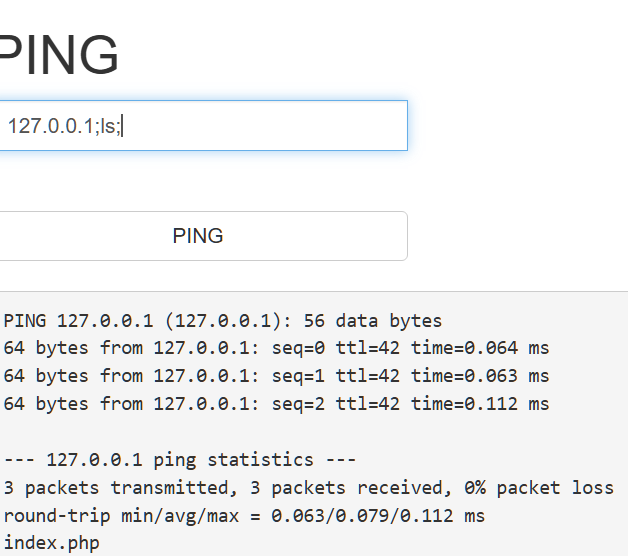Click the ping statistics header line
Viewport: 628px width, 556px height.
point(180,460)
